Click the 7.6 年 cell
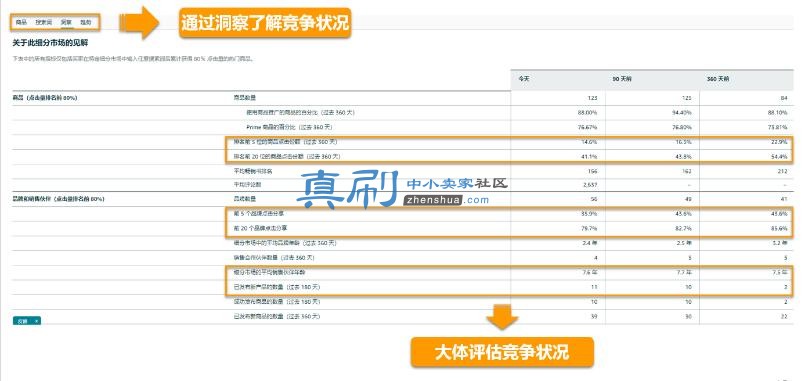 [591, 272]
